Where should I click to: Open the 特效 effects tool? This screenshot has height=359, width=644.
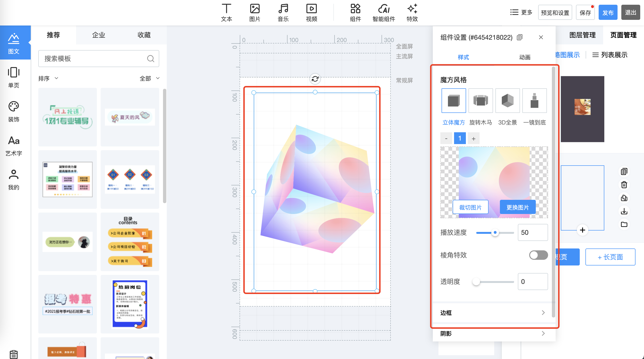pyautogui.click(x=412, y=13)
